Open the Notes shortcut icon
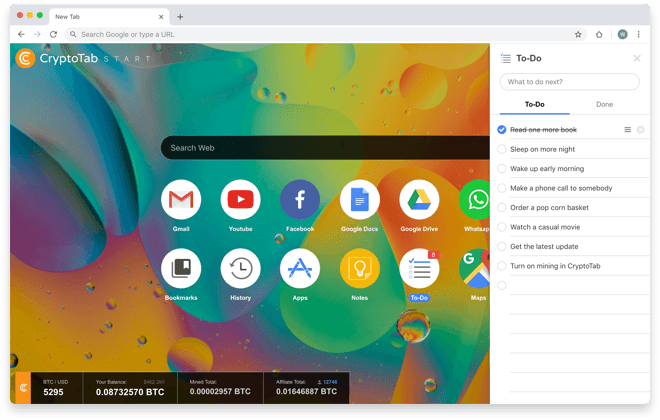 (359, 269)
